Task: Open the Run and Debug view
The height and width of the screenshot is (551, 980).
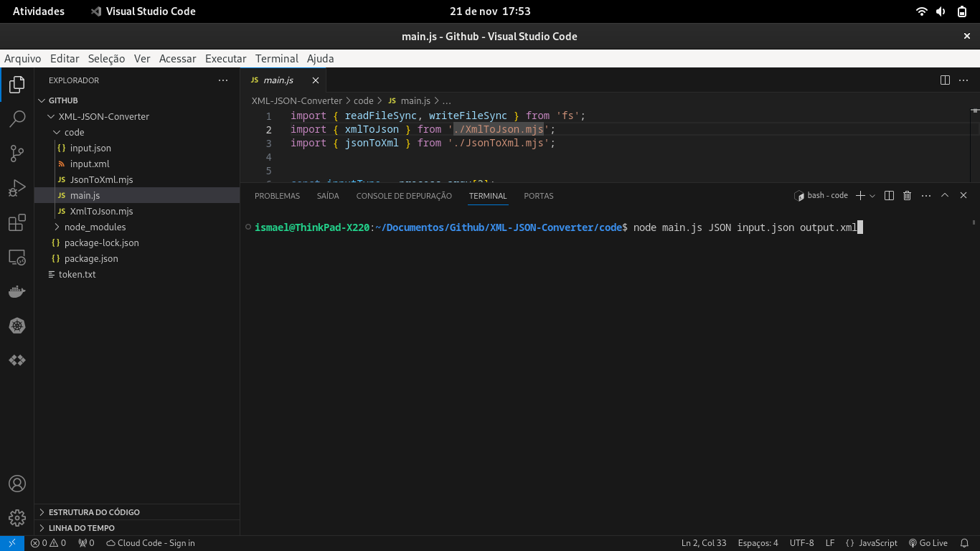Action: [17, 187]
